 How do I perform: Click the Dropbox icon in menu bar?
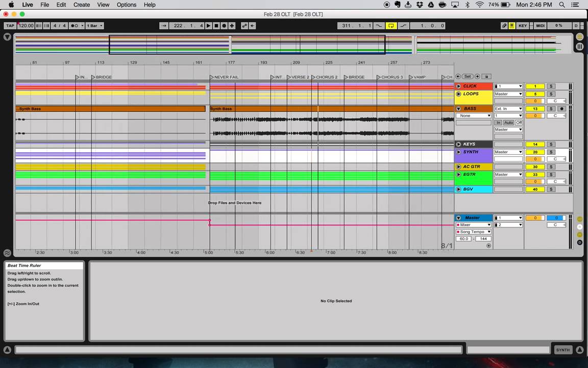[420, 5]
